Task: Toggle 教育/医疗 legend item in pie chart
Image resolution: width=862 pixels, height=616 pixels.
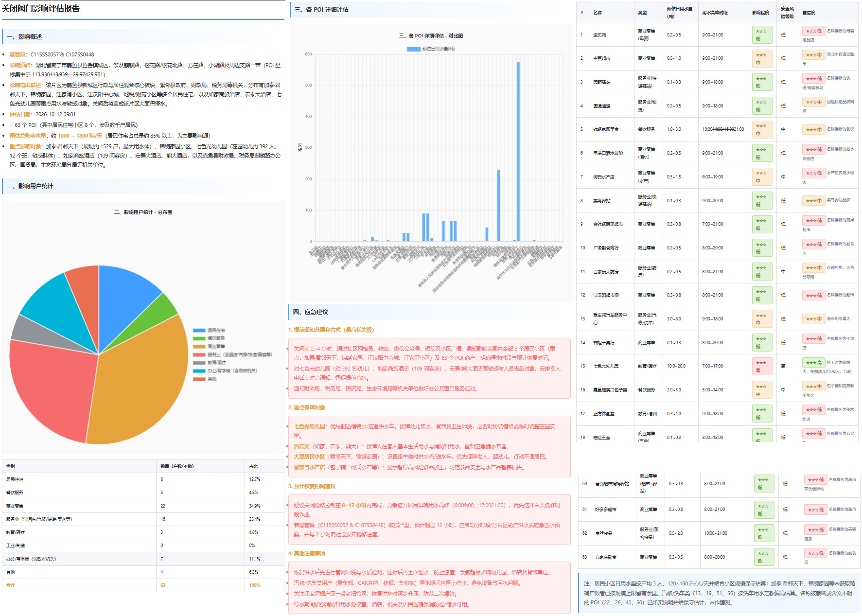Action: [210, 363]
